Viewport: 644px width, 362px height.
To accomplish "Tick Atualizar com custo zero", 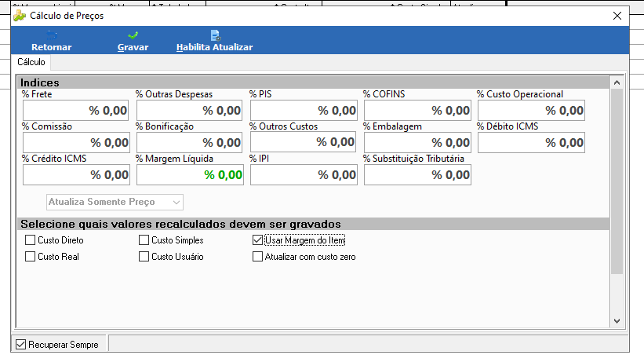I will point(257,257).
